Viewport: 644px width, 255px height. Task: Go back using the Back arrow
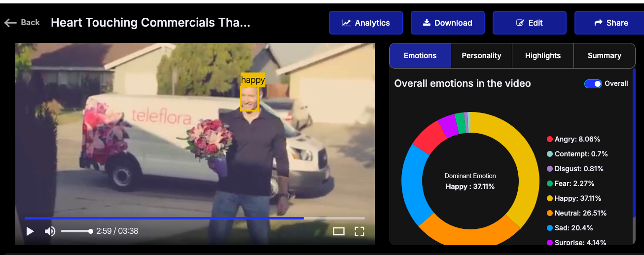(x=22, y=23)
